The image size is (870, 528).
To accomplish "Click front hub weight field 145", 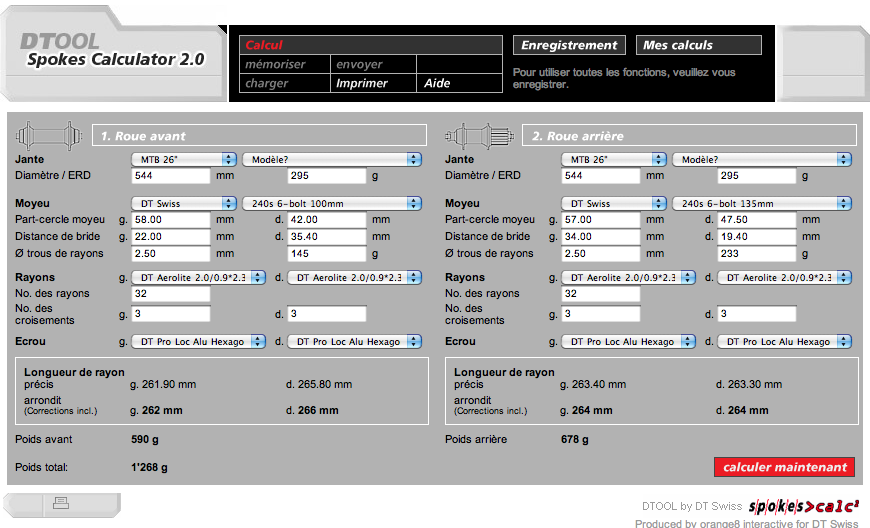I will 327,254.
